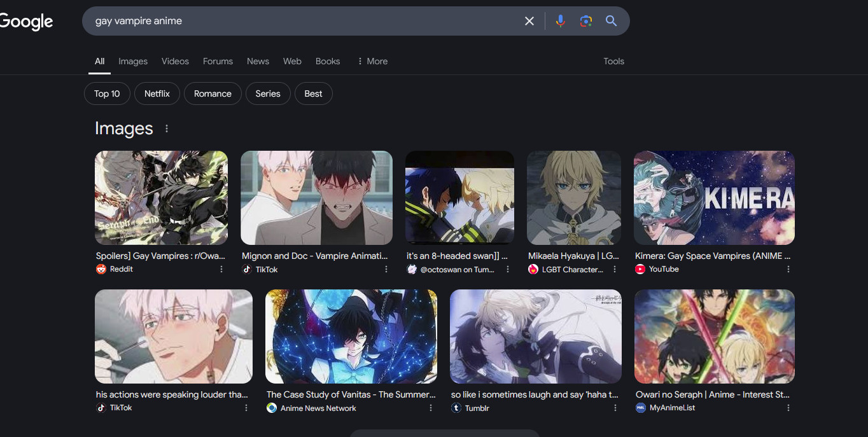Open more options for 'his actions' TikTok result

pyautogui.click(x=246, y=408)
